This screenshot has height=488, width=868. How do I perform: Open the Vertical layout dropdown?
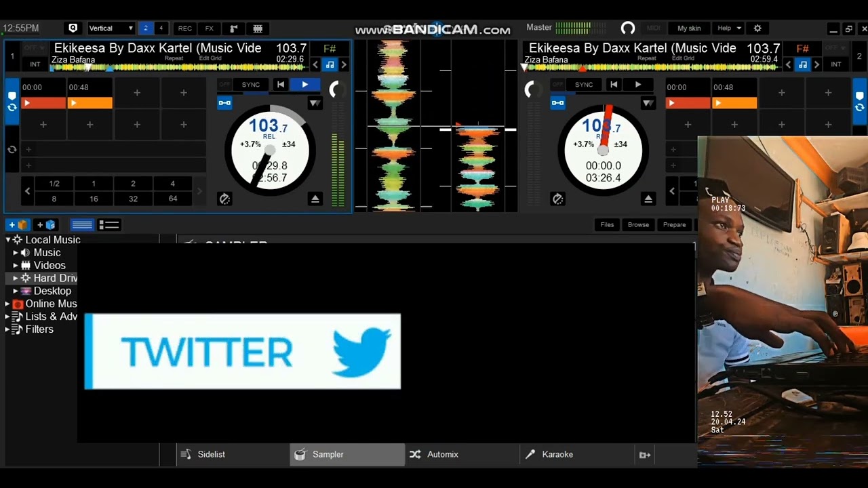click(111, 28)
